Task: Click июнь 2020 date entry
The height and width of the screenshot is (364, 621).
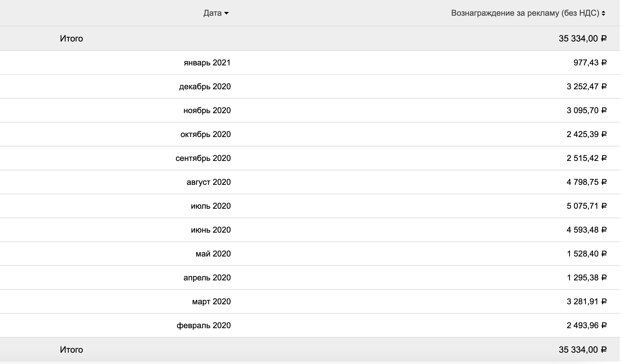Action: tap(210, 230)
